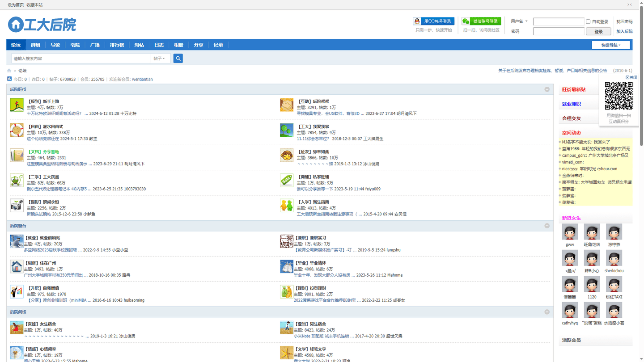The image size is (644, 362).
Task: Open the 心情频率 forum icon
Action: [17, 353]
